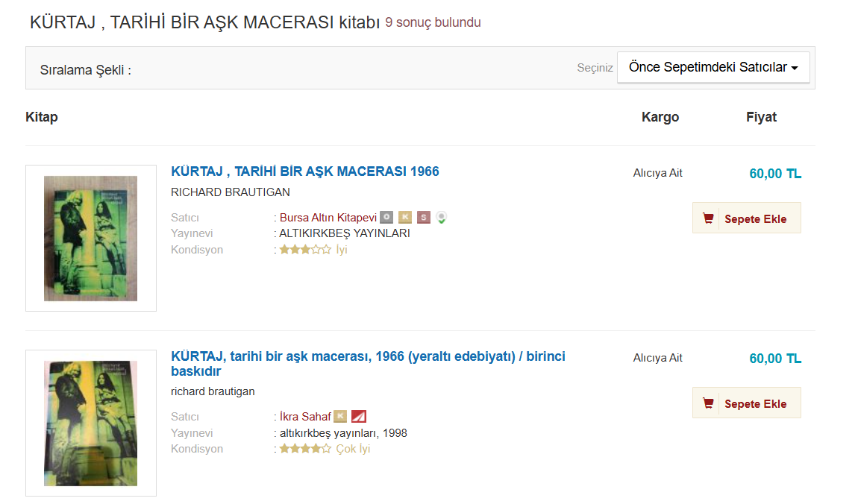Click the gold 'K' badge beside İkra Sahaf
This screenshot has width=858, height=504.
340,417
